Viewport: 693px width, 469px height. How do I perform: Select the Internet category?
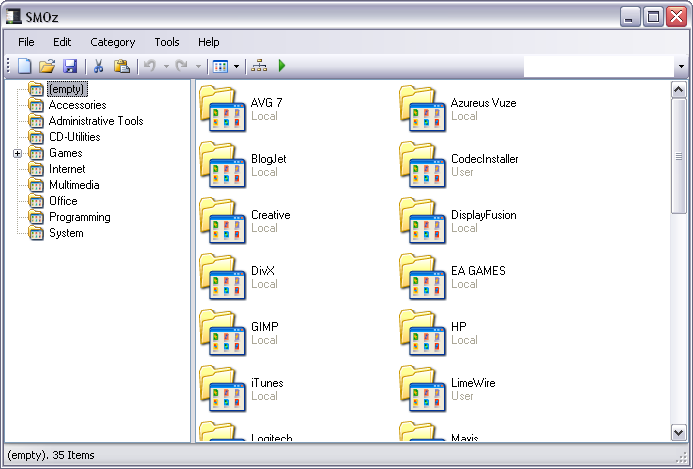point(67,169)
